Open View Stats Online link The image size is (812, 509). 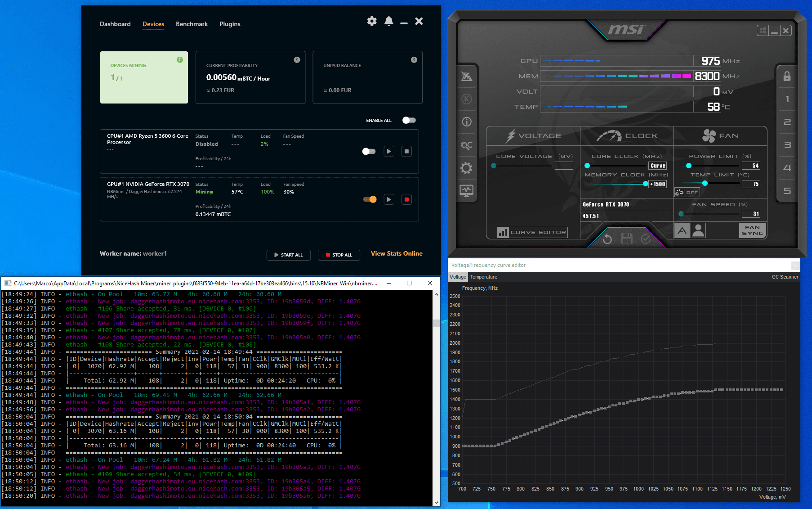pyautogui.click(x=397, y=253)
